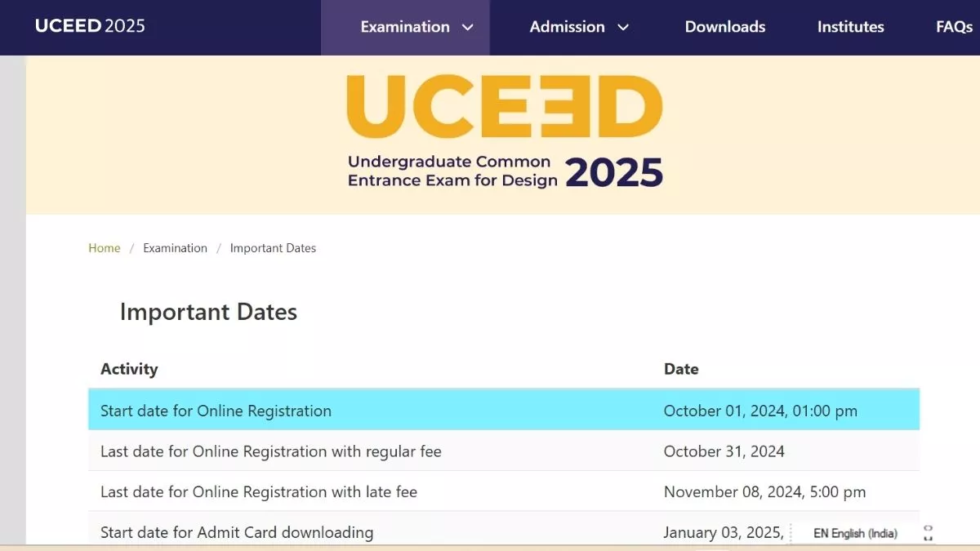Click the Last date with regular fee row
Image resolution: width=980 pixels, height=551 pixels.
(504, 451)
